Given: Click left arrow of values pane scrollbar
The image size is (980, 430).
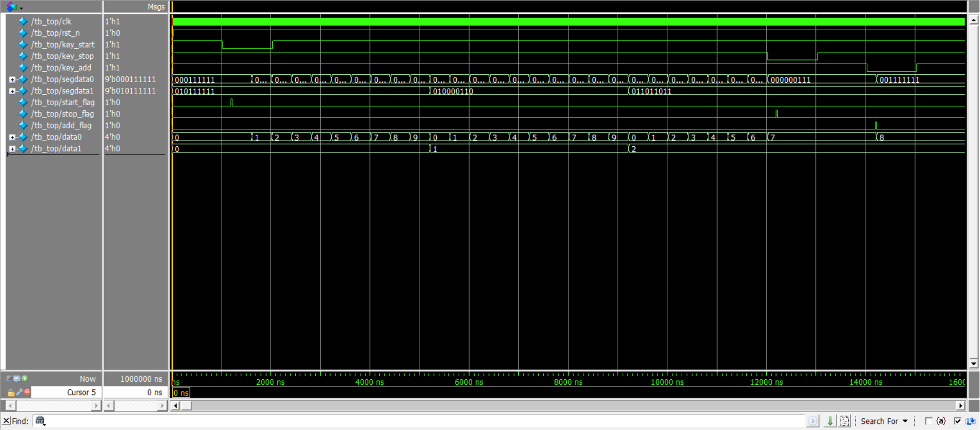Looking at the screenshot, I should click(x=109, y=405).
